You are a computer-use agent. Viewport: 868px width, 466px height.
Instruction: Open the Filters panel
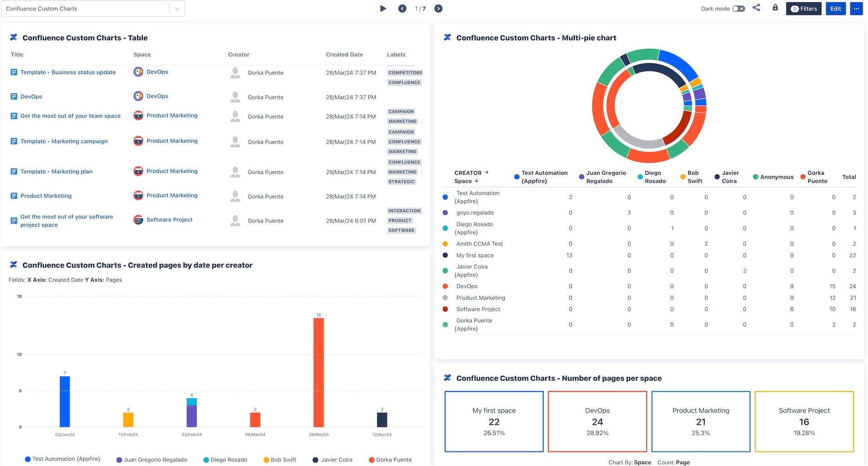pyautogui.click(x=804, y=8)
